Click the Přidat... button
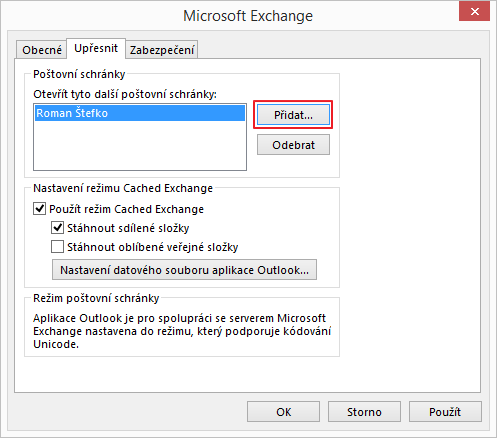This screenshot has height=438, width=497. (293, 115)
